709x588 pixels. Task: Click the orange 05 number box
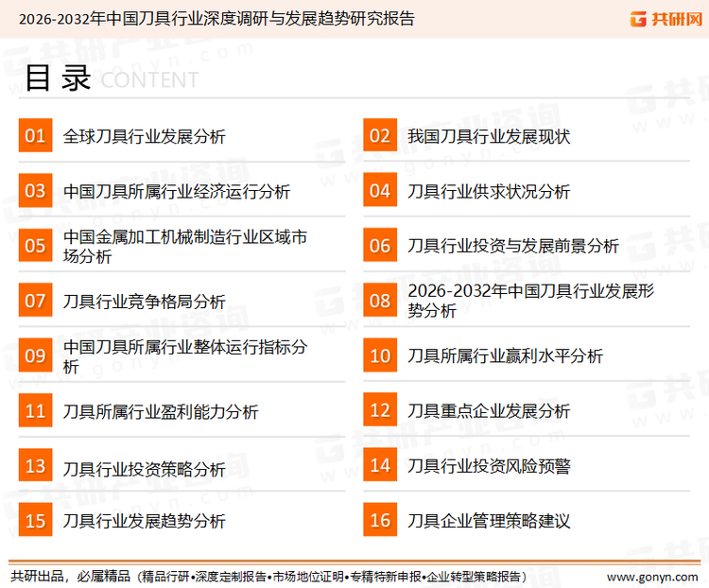(35, 245)
